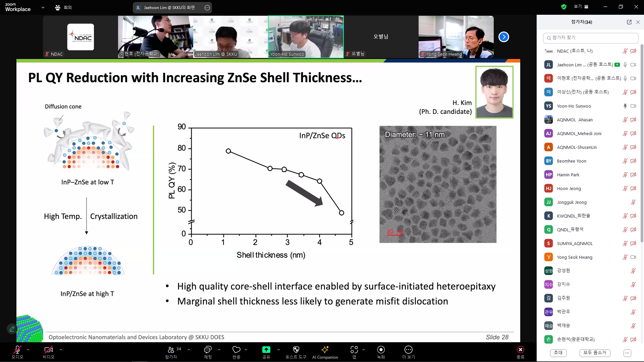Click video-off icon for 손현석(광운대학교)
The image size is (644, 362).
coord(633,340)
